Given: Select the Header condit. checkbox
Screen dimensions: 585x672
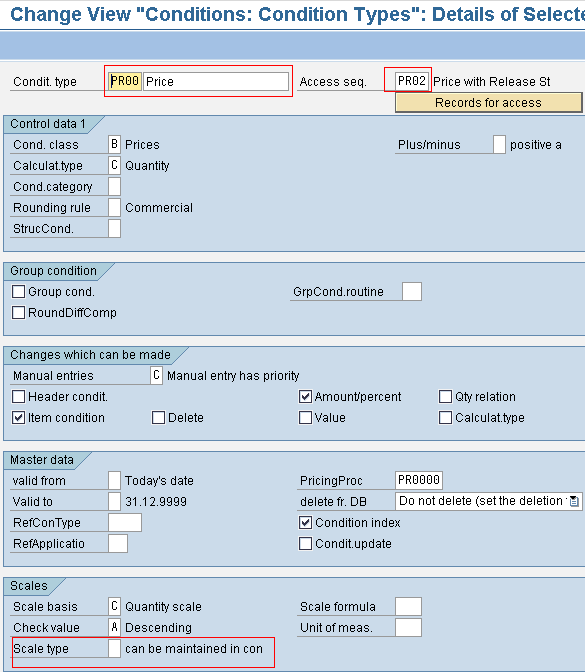Looking at the screenshot, I should tap(18, 396).
